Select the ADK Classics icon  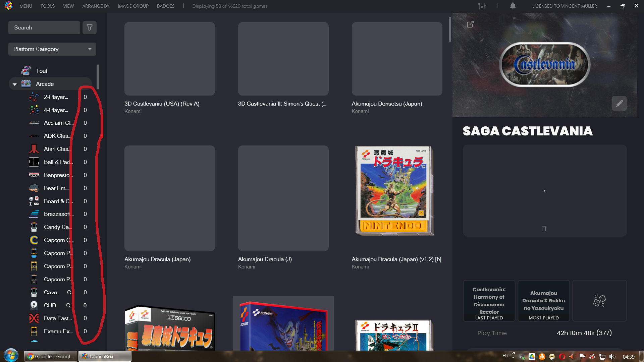(34, 136)
